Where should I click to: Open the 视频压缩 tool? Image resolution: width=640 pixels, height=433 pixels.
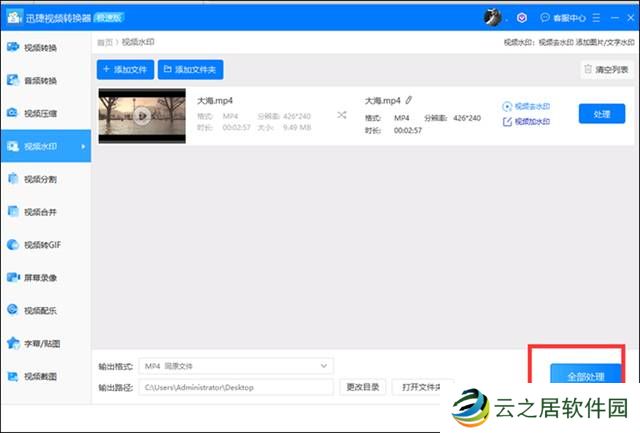(40, 113)
